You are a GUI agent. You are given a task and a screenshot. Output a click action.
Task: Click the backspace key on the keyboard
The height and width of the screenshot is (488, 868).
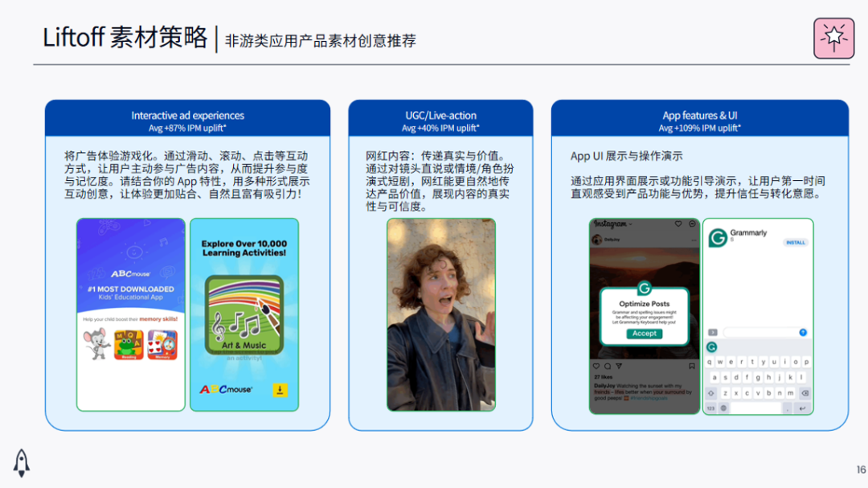coord(805,393)
